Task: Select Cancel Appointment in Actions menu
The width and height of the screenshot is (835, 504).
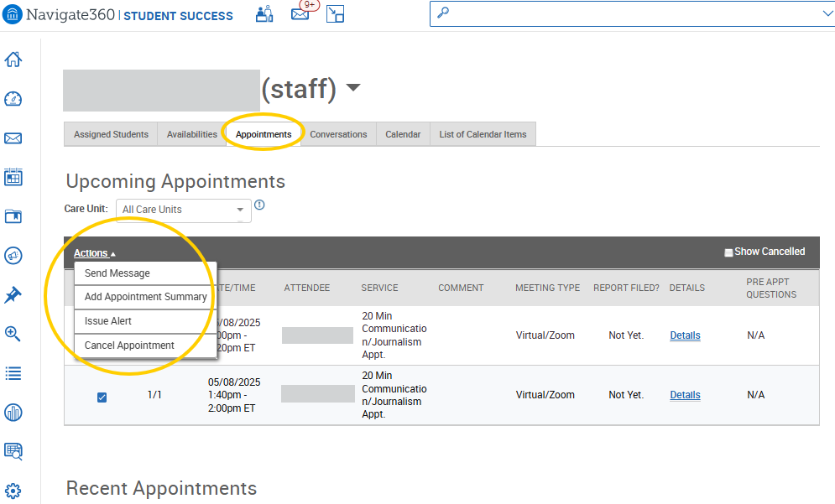Action: click(129, 346)
